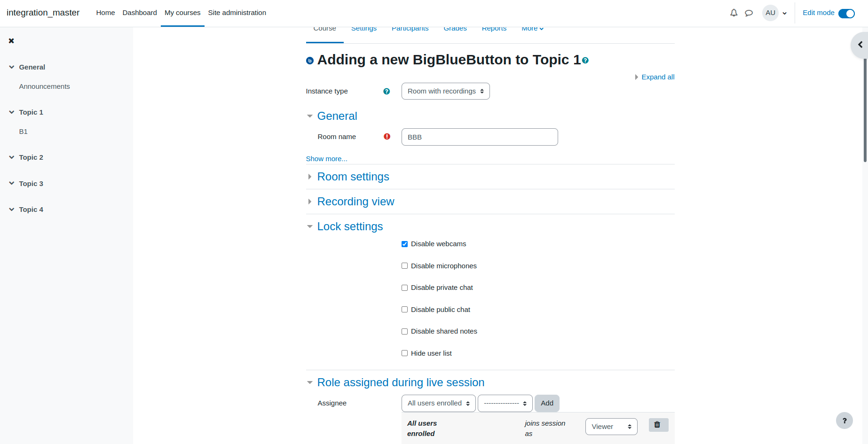Delete the All users enrolled row

pos(658,425)
